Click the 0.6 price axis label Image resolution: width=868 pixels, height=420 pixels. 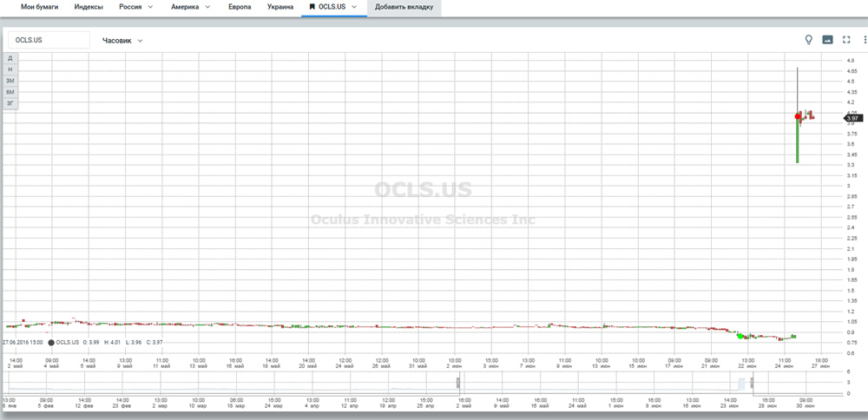tap(851, 352)
